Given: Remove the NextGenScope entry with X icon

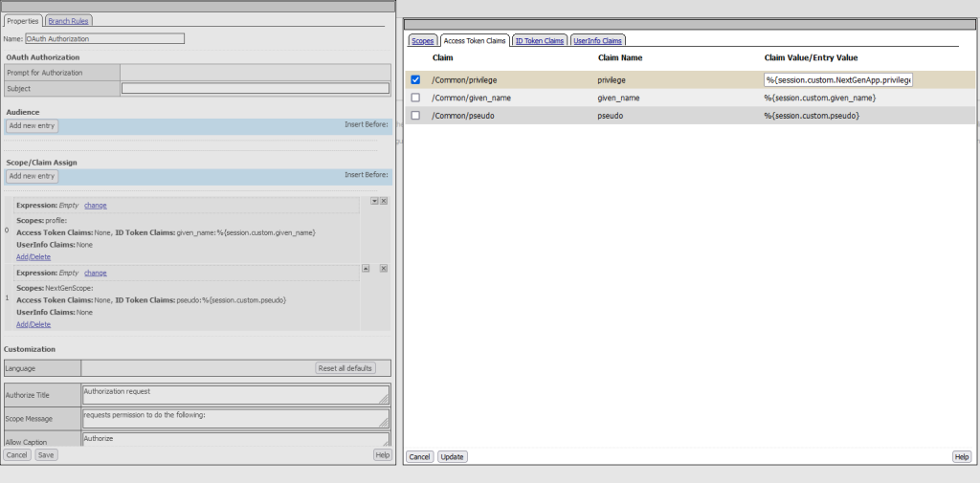Looking at the screenshot, I should (x=384, y=269).
